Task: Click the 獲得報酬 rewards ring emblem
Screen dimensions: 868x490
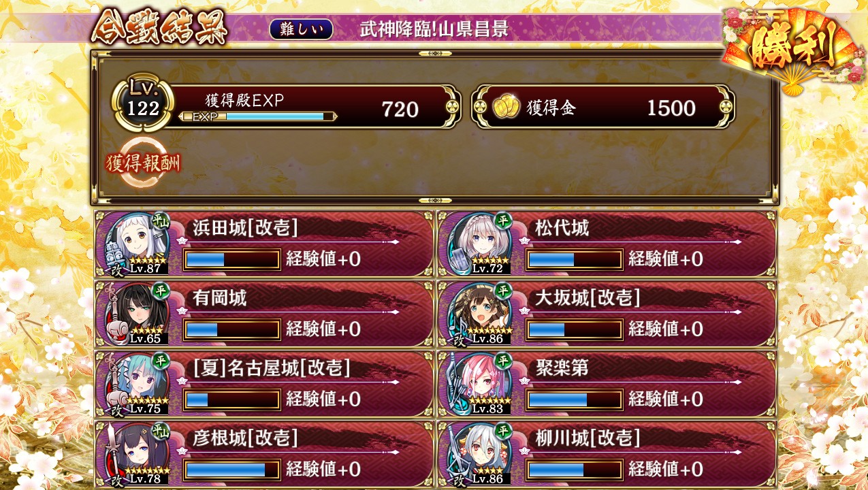Action: tap(144, 163)
